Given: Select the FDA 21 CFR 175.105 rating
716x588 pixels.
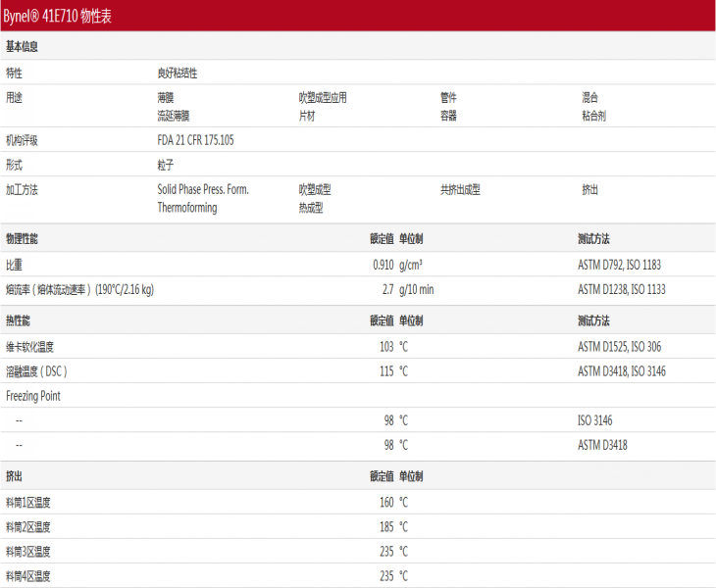Looking at the screenshot, I should coord(195,140).
